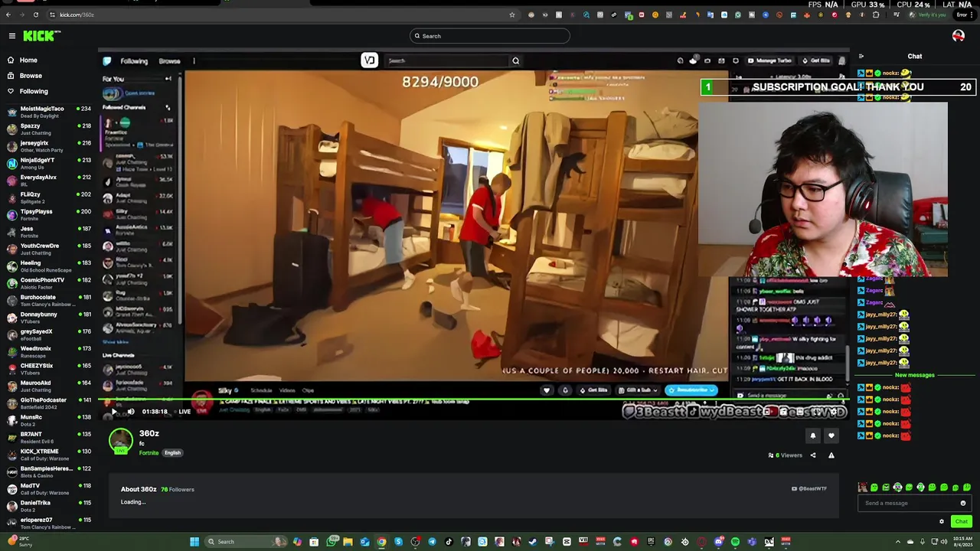Jump to New messages in chat
This screenshot has width=980, height=551.
(915, 375)
